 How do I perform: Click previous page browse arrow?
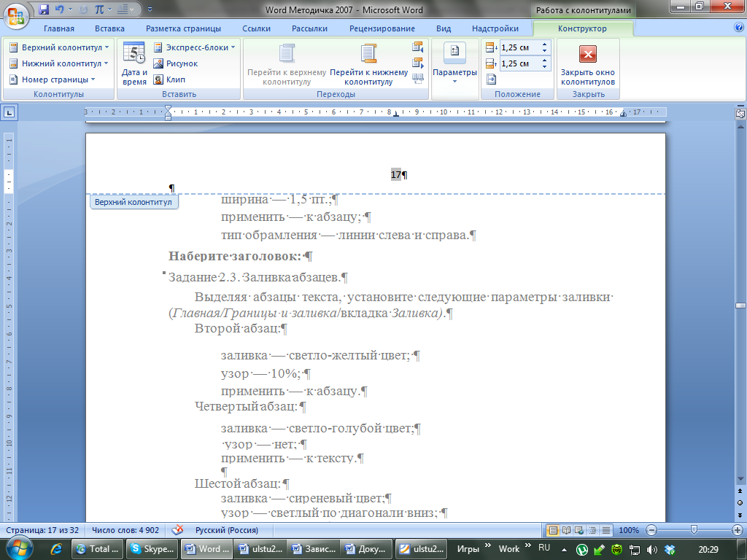pyautogui.click(x=740, y=491)
